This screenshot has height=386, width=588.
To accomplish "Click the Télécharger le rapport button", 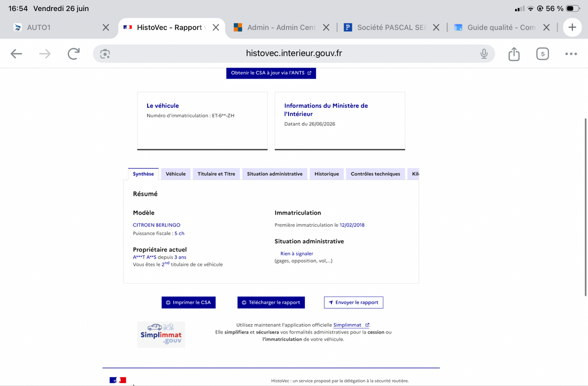I will pyautogui.click(x=271, y=302).
